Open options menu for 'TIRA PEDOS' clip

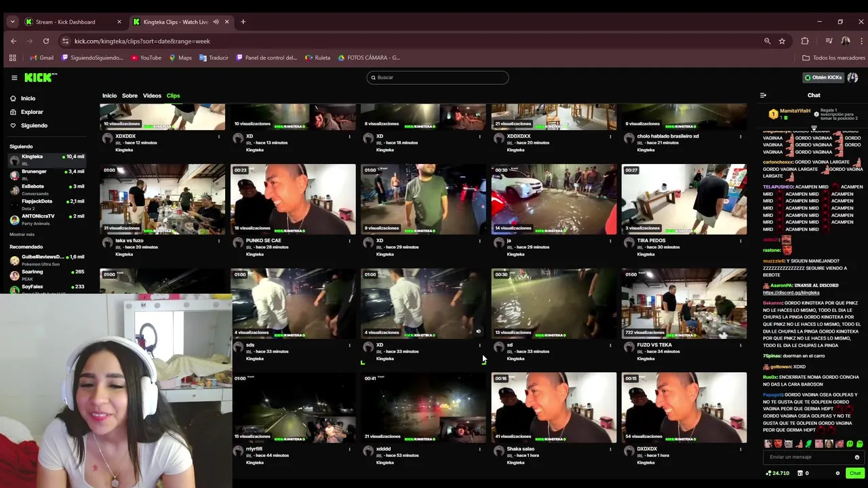pos(741,241)
